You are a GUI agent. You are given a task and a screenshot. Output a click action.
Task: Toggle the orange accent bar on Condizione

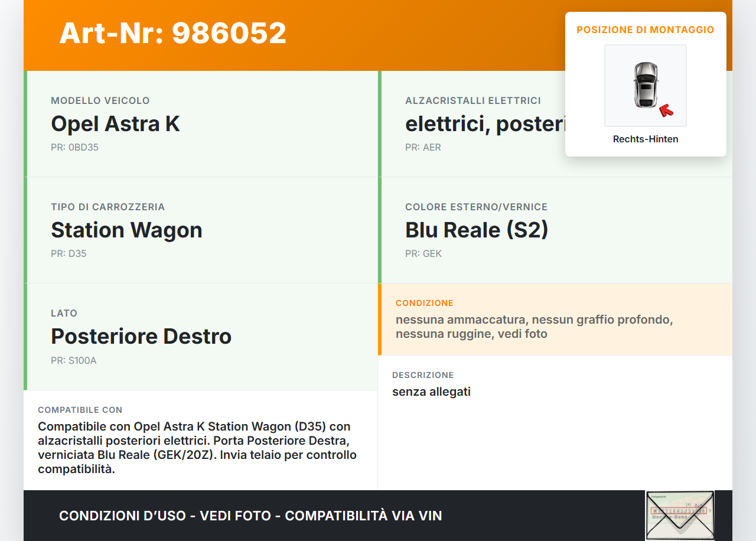coord(379,320)
